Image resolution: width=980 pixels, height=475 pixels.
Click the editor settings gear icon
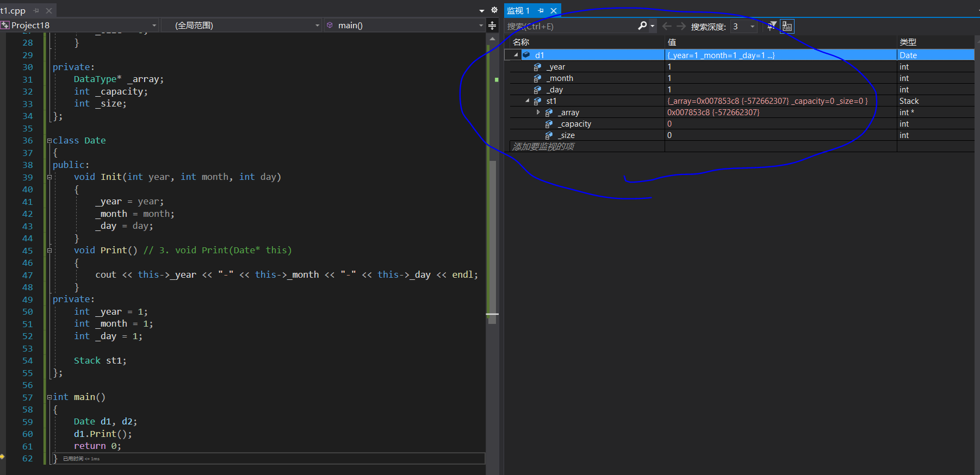click(x=494, y=10)
